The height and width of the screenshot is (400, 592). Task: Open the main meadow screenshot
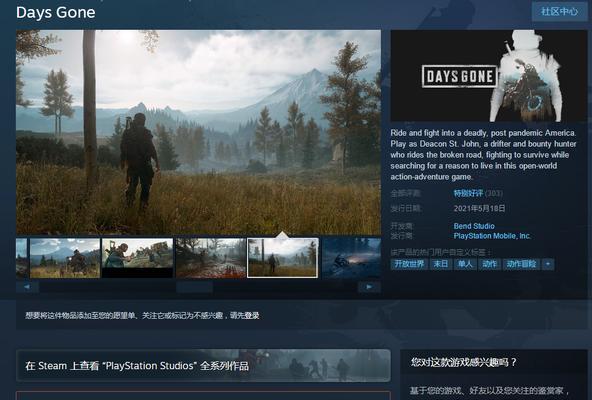click(x=198, y=132)
